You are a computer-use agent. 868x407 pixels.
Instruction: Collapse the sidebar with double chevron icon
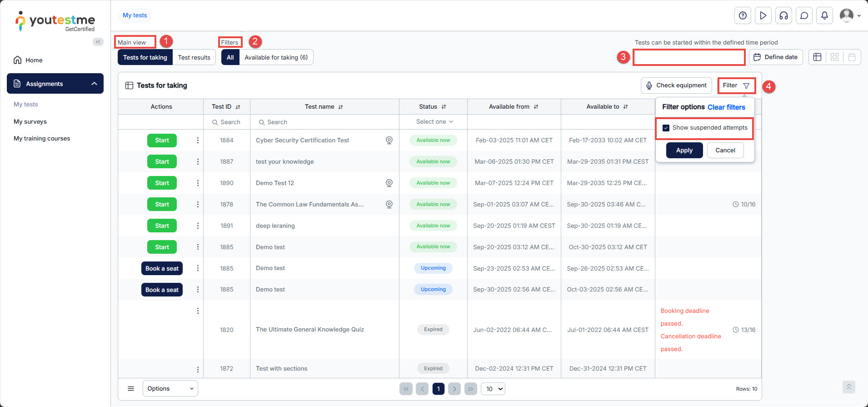pyautogui.click(x=98, y=42)
